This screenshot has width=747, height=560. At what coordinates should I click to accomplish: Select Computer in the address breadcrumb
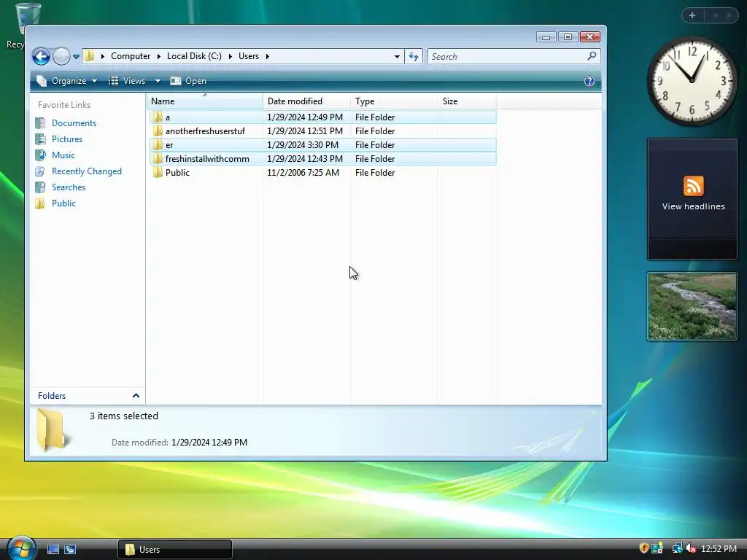coord(131,56)
